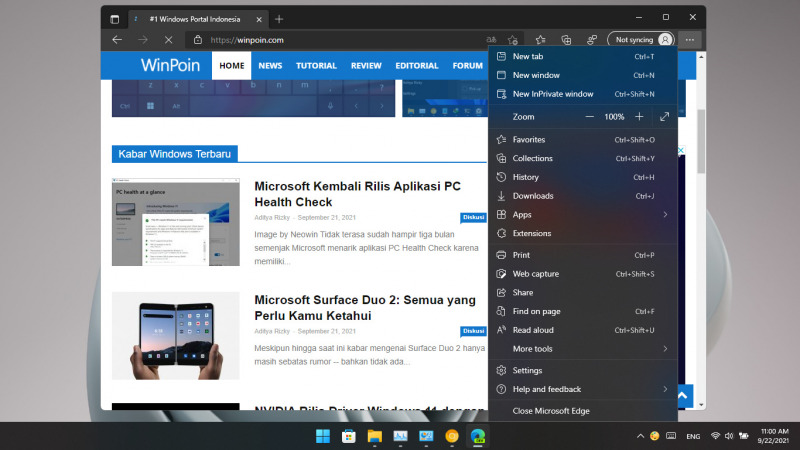Choose New window from the menu

point(583,76)
